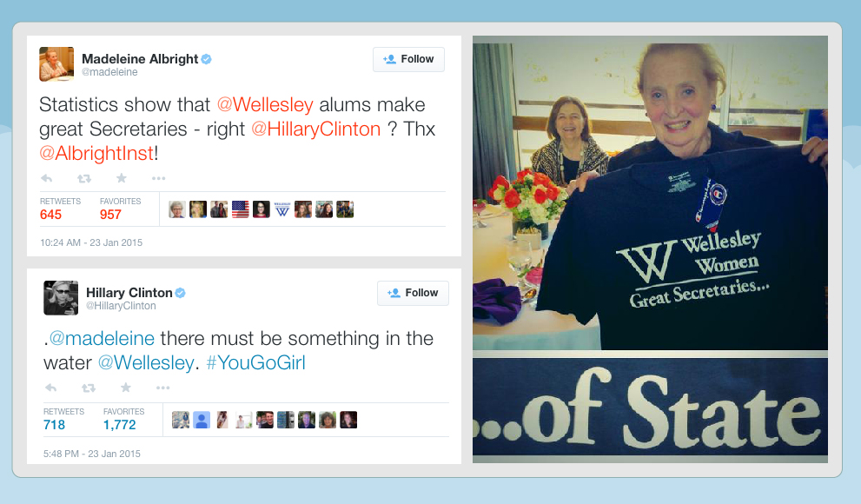Screen dimensions: 861x504
Task: Open the @AlbrightInst mention link
Action: point(96,153)
